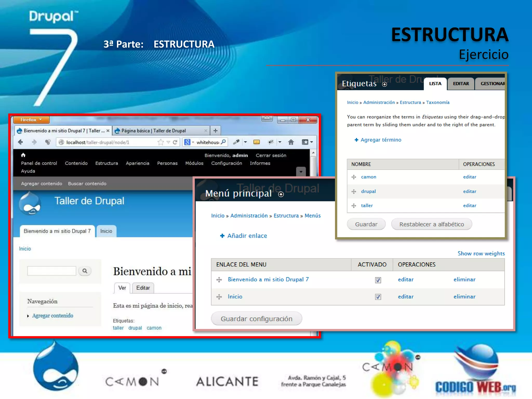Click the Taxonomía breadcrumb link
This screenshot has height=399, width=532.
438,102
